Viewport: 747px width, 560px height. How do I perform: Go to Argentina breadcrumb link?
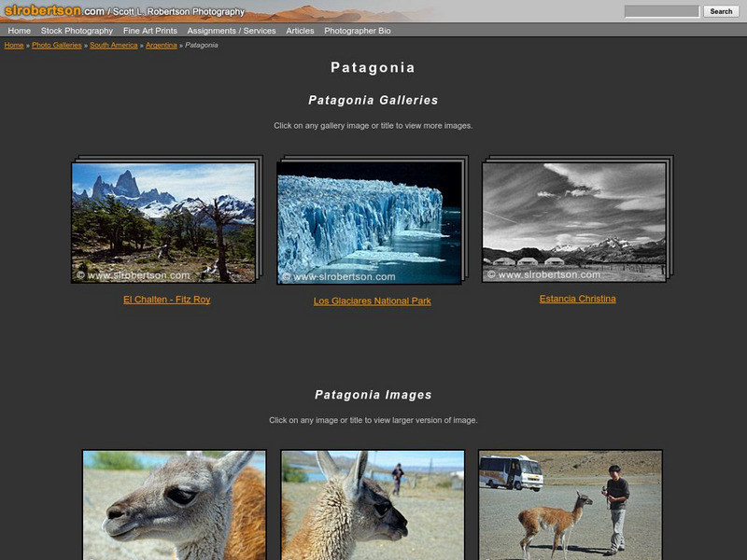[161, 45]
